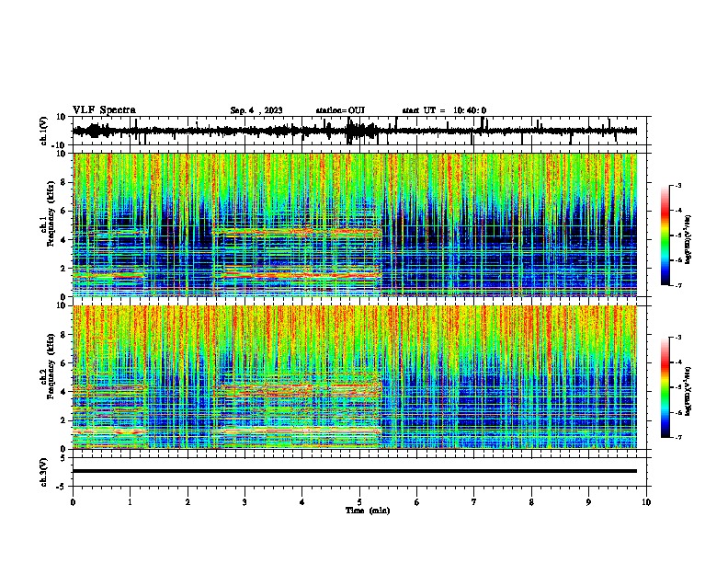The width and height of the screenshot is (728, 563).
Task: Click the ch.2 spectrogram bright band near 1 kHz
Action: tap(297, 431)
